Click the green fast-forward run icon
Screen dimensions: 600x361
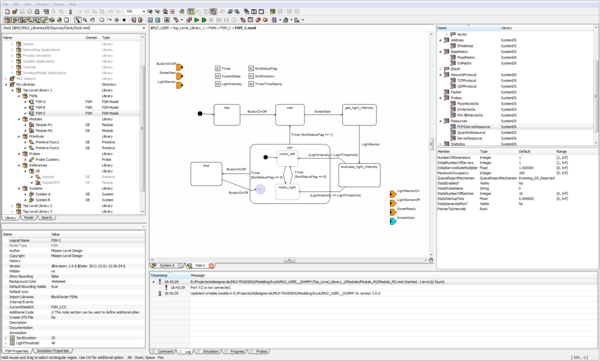point(204,20)
